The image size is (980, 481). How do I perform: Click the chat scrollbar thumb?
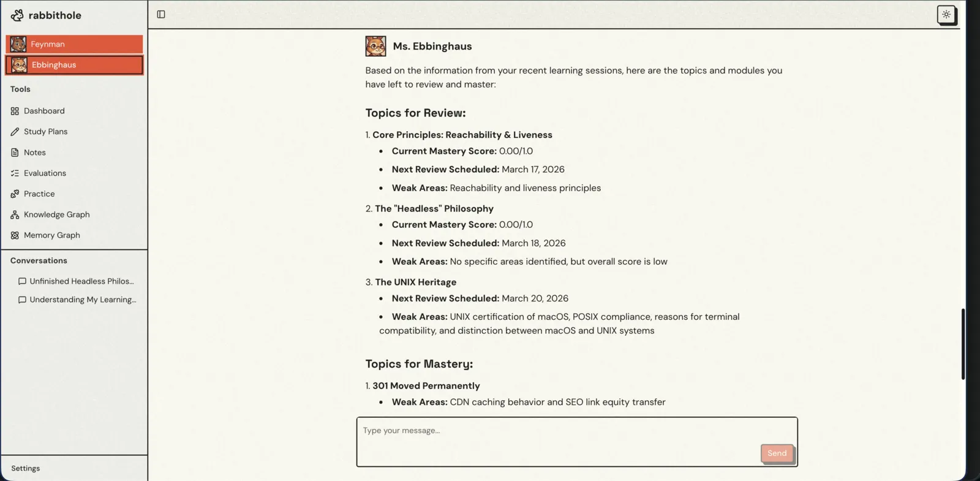pyautogui.click(x=963, y=344)
